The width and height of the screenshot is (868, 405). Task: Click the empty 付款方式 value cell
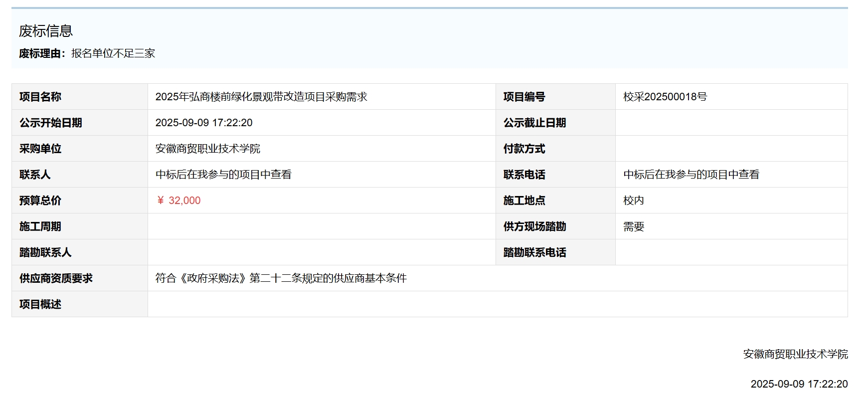click(x=731, y=149)
